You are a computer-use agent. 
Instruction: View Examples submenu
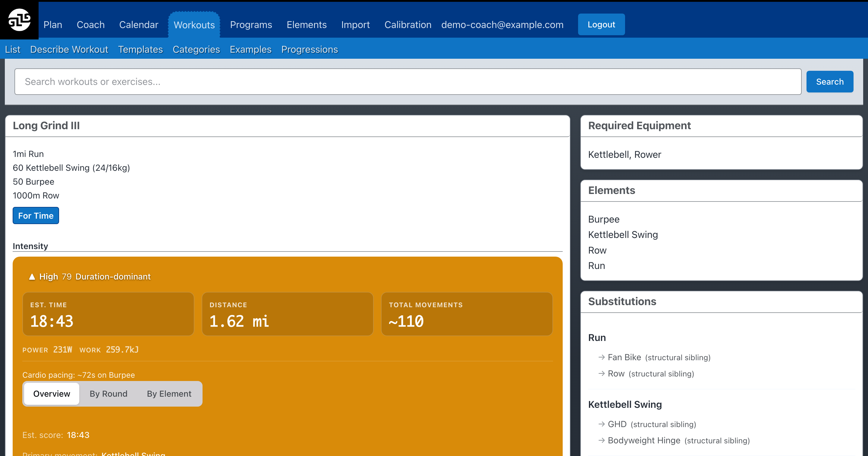(250, 49)
